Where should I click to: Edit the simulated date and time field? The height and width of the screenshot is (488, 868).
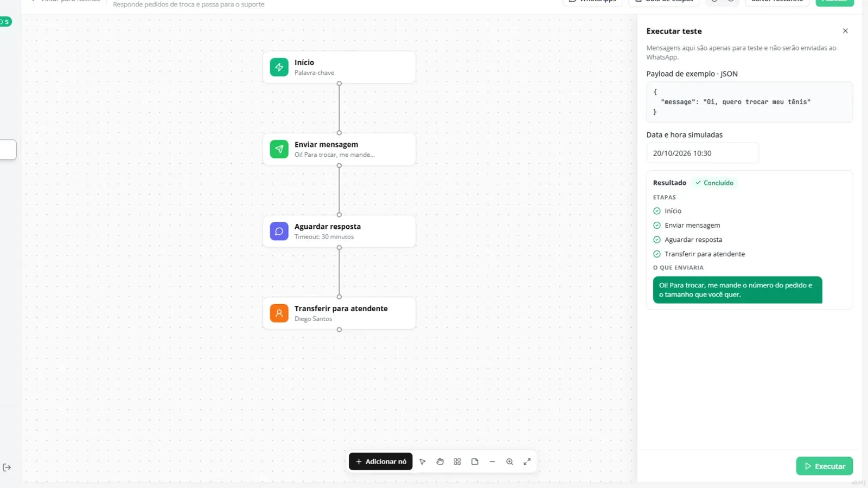pos(703,153)
